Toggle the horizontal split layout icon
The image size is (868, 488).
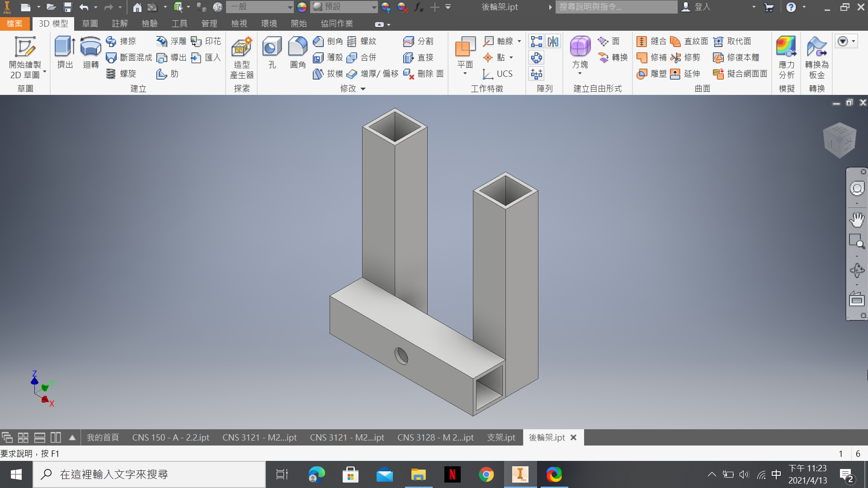pyautogui.click(x=40, y=437)
